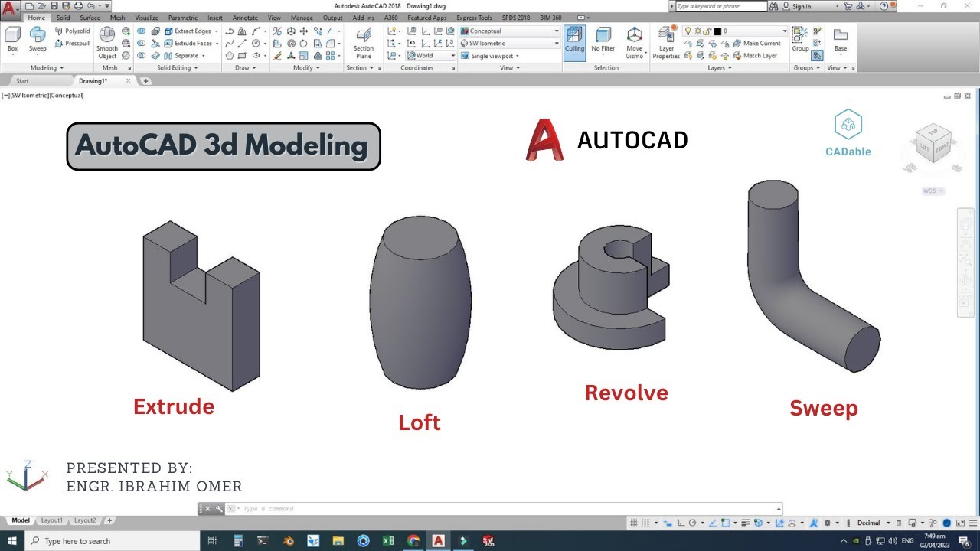The width and height of the screenshot is (980, 551).
Task: Select the Box modeling tool
Action: point(12,40)
